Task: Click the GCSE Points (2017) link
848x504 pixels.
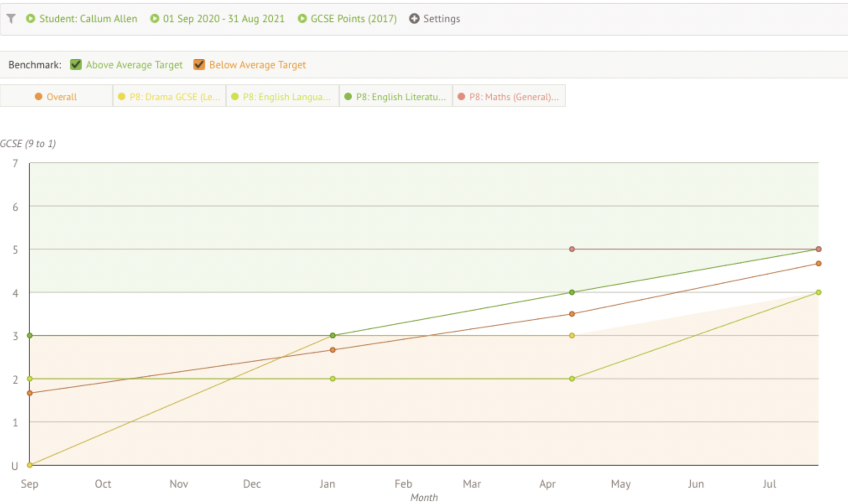Action: click(354, 18)
